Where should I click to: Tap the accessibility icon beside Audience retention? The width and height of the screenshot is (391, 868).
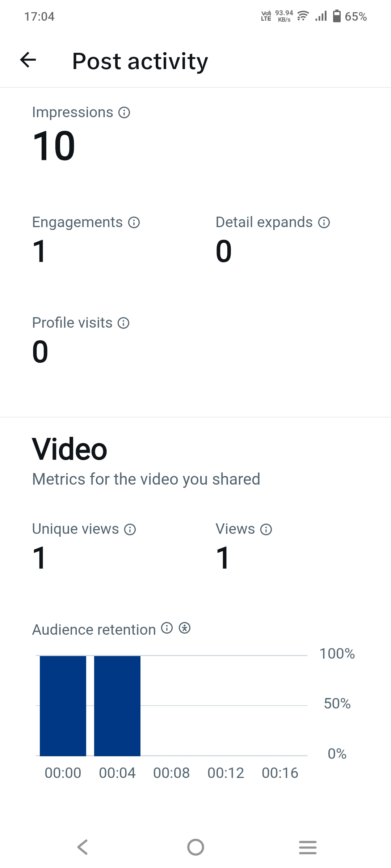(185, 628)
